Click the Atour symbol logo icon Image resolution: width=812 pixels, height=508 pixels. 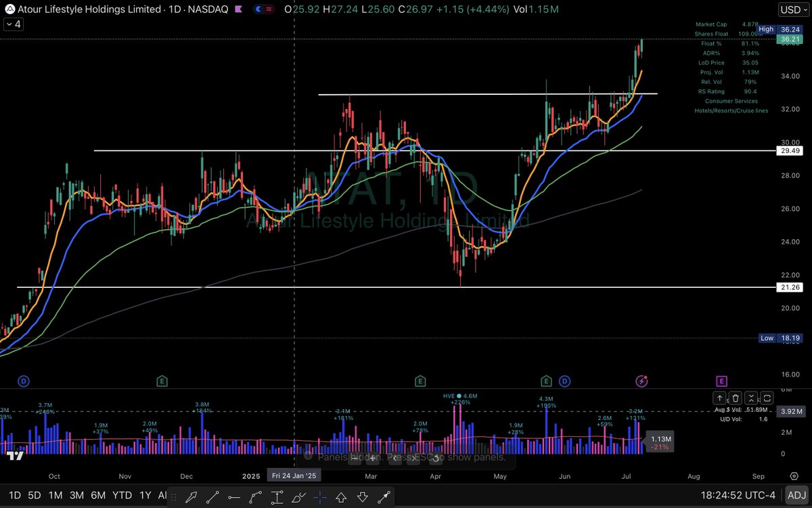(9, 9)
